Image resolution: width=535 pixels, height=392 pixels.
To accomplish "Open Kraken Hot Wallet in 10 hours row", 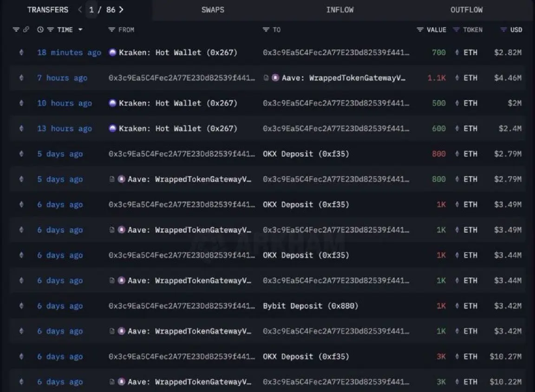I will pos(178,103).
